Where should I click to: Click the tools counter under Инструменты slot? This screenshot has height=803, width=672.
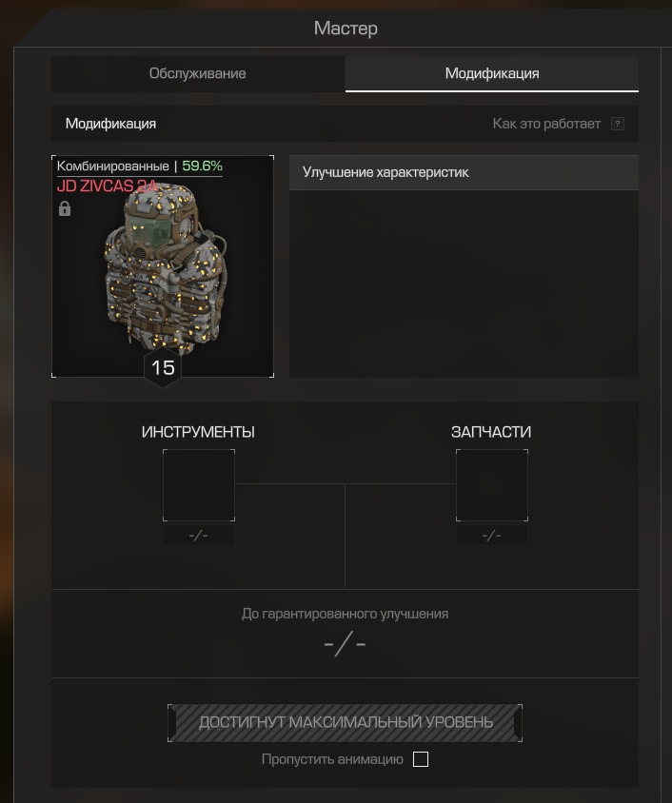[199, 536]
